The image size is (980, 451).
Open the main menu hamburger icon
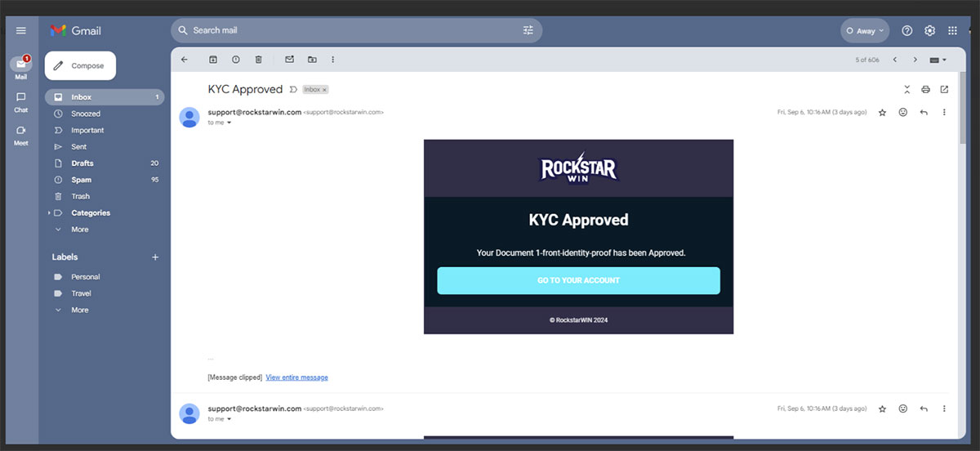click(x=21, y=30)
